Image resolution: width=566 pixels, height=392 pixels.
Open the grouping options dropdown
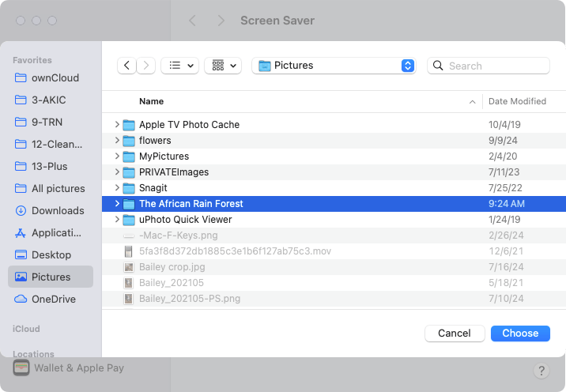(x=223, y=66)
